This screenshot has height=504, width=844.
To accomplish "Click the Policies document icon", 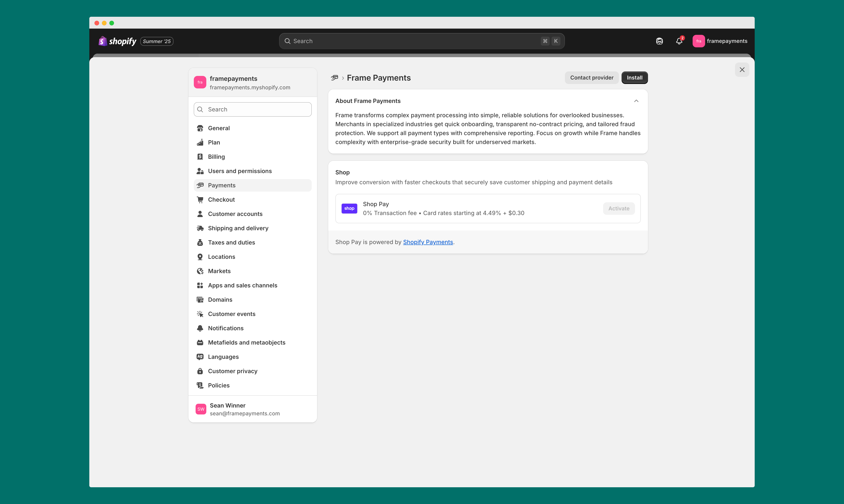I will (200, 385).
